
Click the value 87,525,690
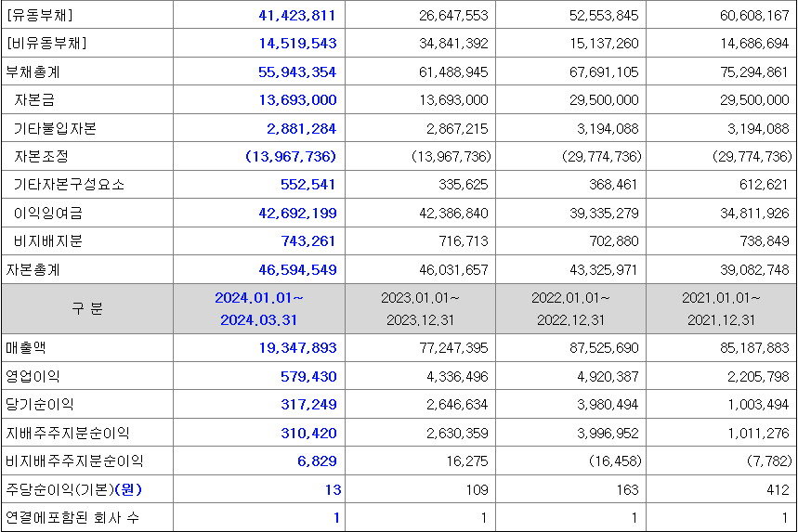point(604,347)
